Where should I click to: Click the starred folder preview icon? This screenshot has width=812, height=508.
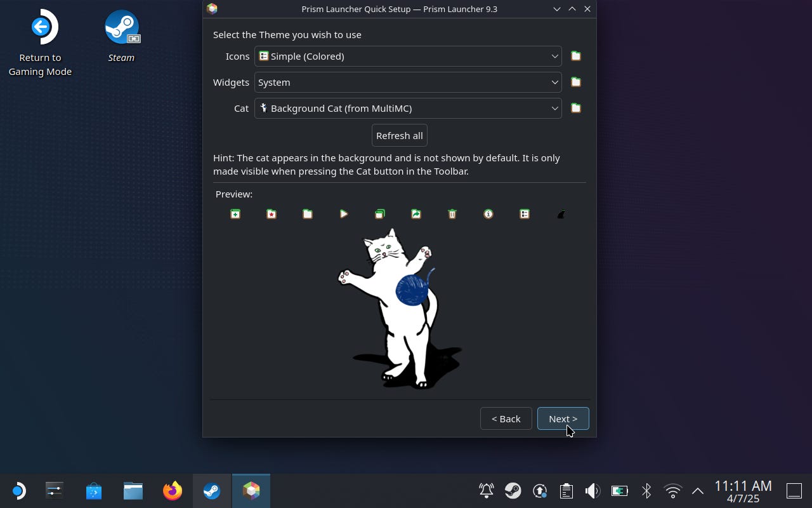point(272,214)
